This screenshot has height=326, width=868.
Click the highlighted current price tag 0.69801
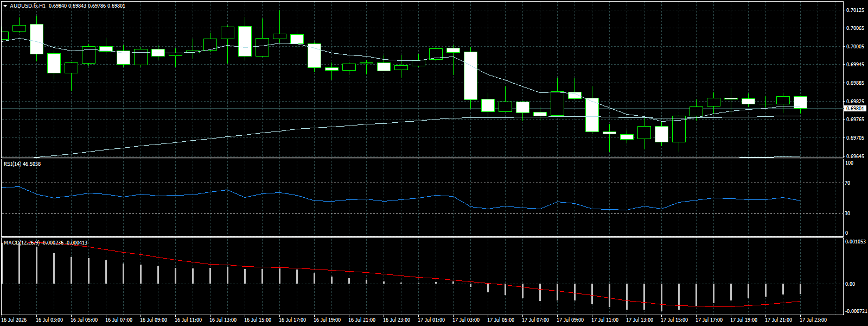click(x=854, y=109)
